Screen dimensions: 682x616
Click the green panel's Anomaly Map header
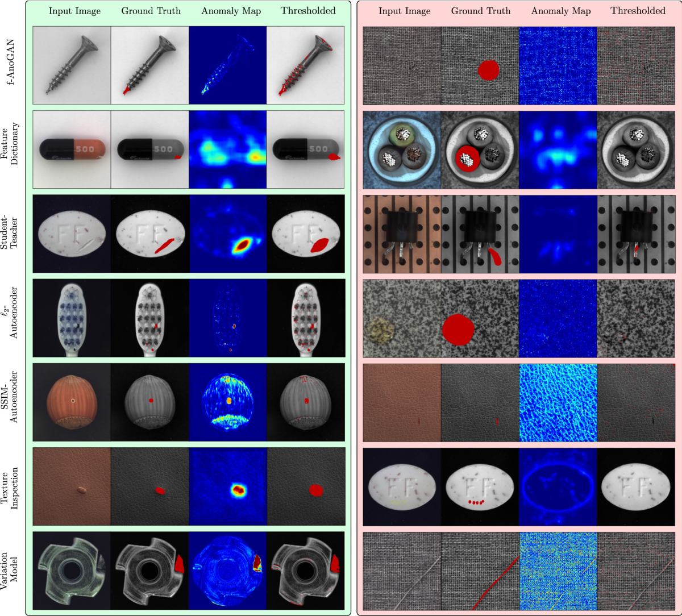pos(227,11)
